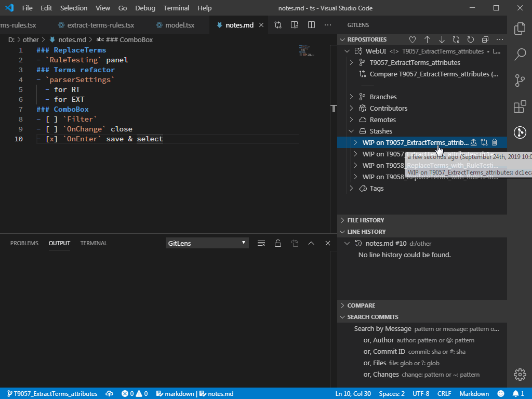Fetch repositories with the sync icon
Screen dimensions: 532x399
(x=456, y=39)
